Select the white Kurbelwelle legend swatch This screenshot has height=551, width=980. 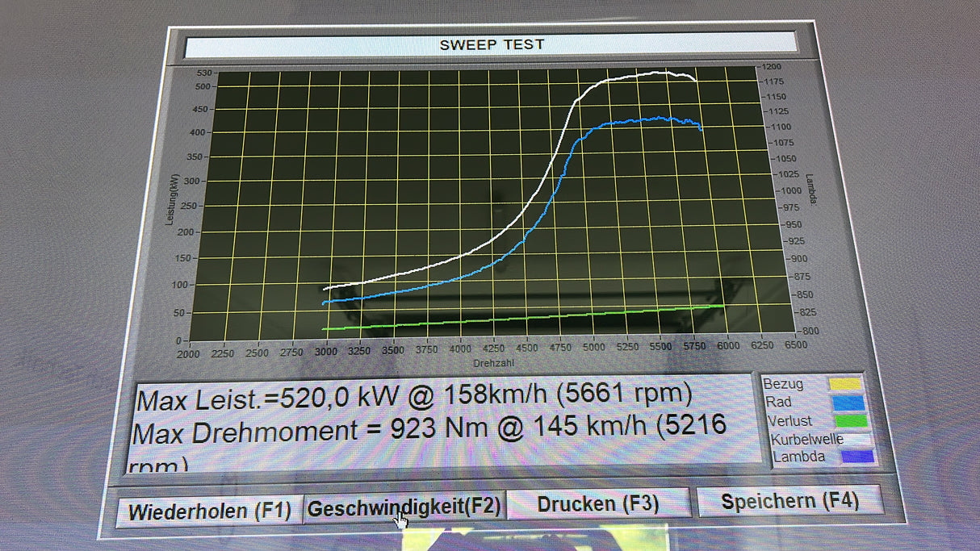pos(857,440)
